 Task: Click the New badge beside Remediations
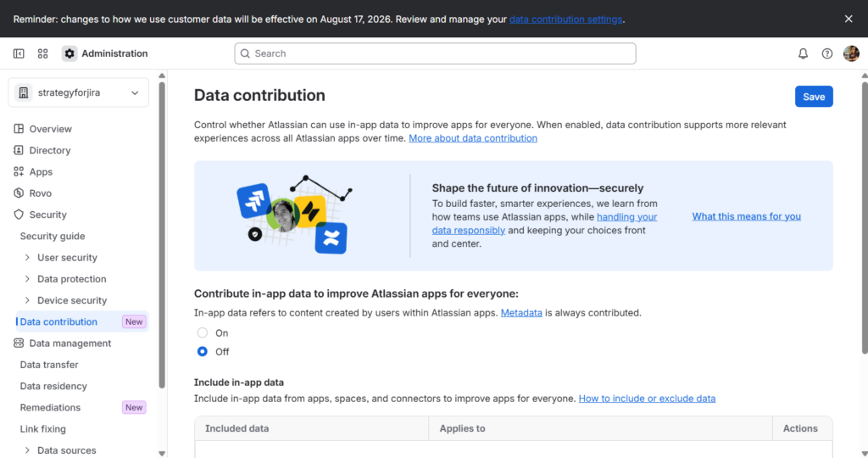tap(134, 408)
